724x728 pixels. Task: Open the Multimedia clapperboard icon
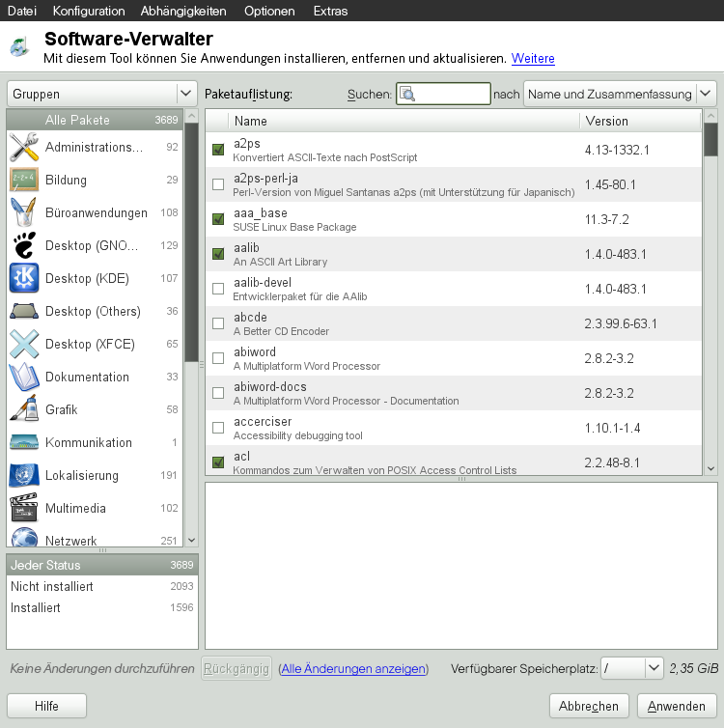click(x=23, y=508)
